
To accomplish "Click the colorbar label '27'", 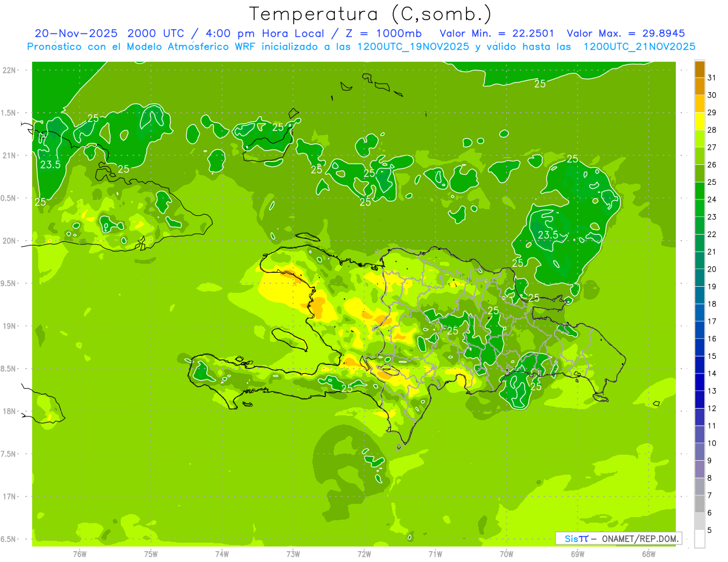I will [712, 147].
